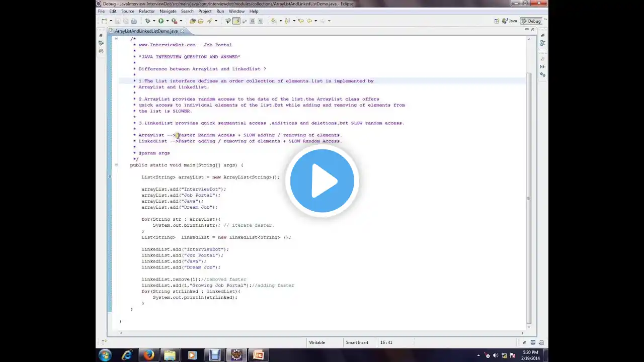Open Windows Explorer folder in taskbar
The image size is (644, 362).
pos(170,355)
